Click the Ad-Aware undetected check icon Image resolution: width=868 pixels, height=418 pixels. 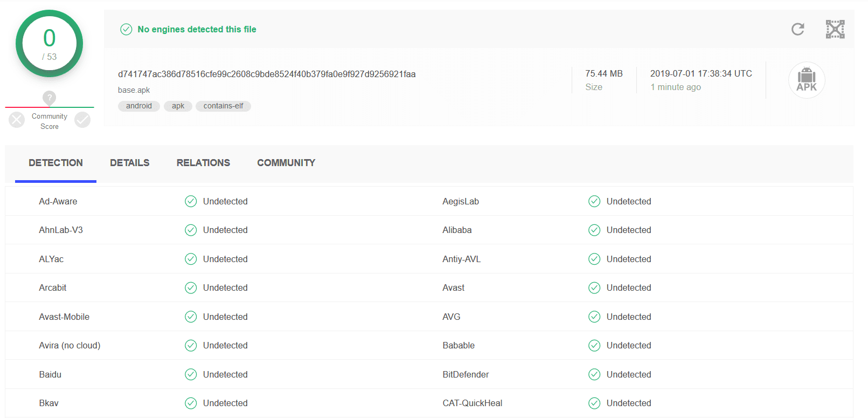pyautogui.click(x=191, y=201)
